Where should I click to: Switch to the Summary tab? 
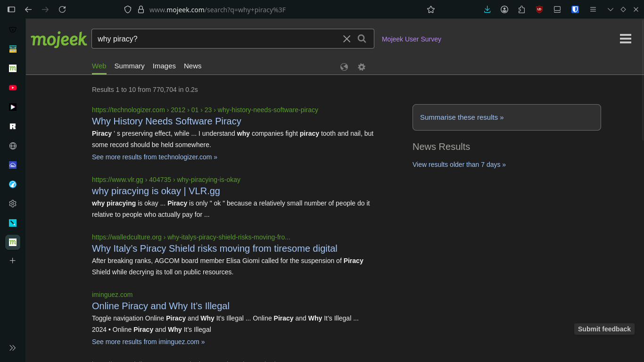click(x=129, y=66)
